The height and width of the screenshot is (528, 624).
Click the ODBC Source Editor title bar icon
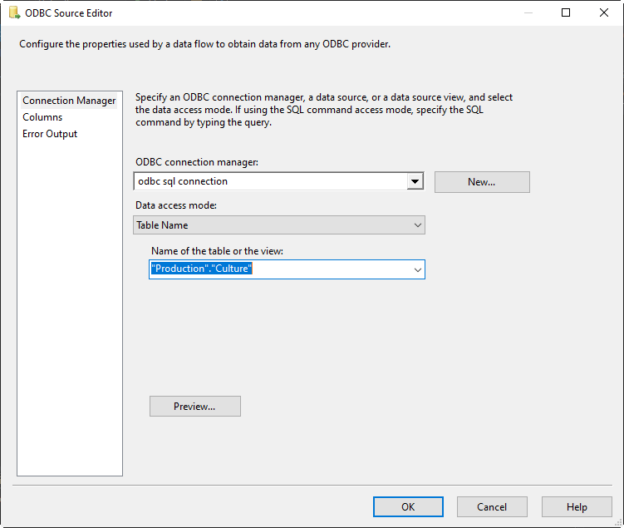(14, 13)
